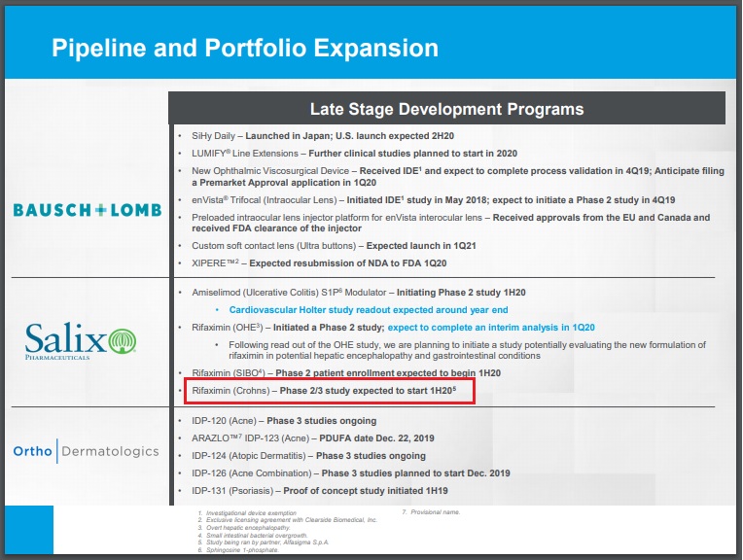Select footnote 6 'Sphingosine 1-phosphate'
Image resolution: width=743 pixels, height=560 pixels.
pos(238,550)
